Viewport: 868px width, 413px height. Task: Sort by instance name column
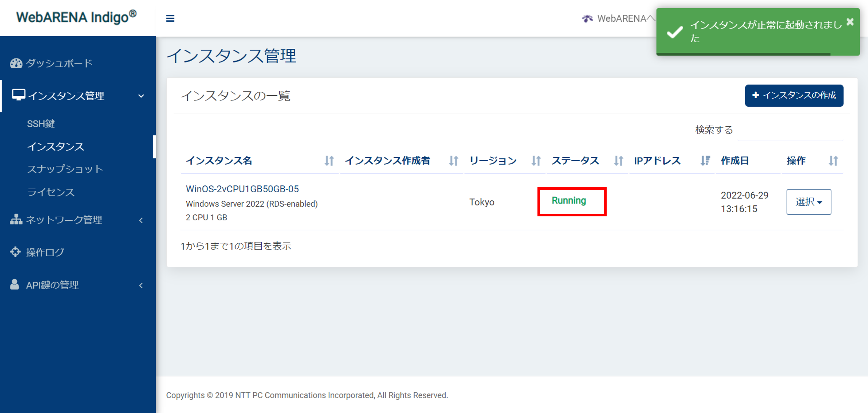click(329, 161)
